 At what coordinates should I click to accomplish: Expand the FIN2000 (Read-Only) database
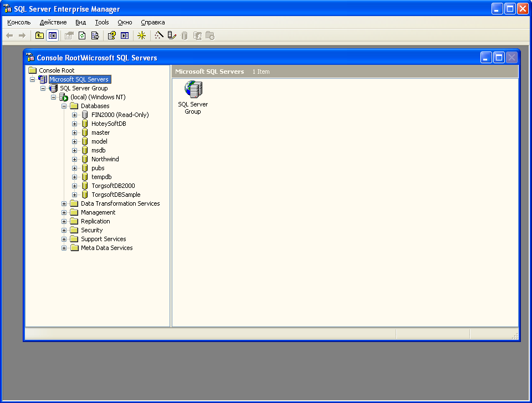[x=74, y=115]
